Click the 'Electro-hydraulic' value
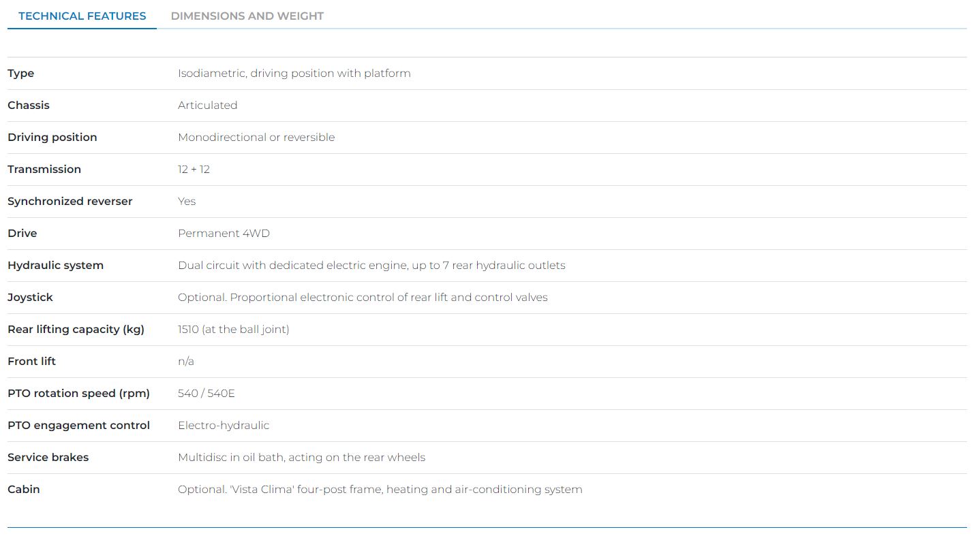 tap(224, 426)
